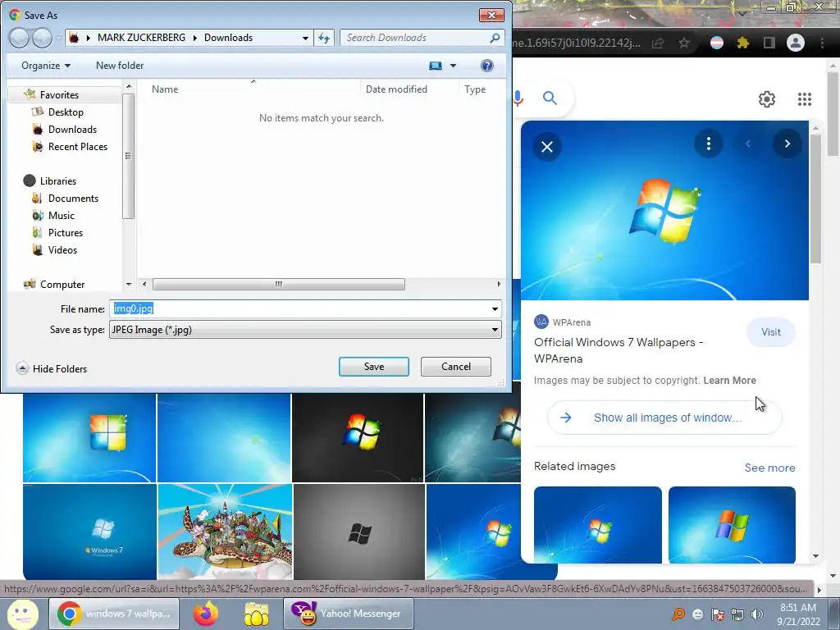This screenshot has height=630, width=840.
Task: Expand the address bar path dropdown arrow
Action: coord(305,38)
